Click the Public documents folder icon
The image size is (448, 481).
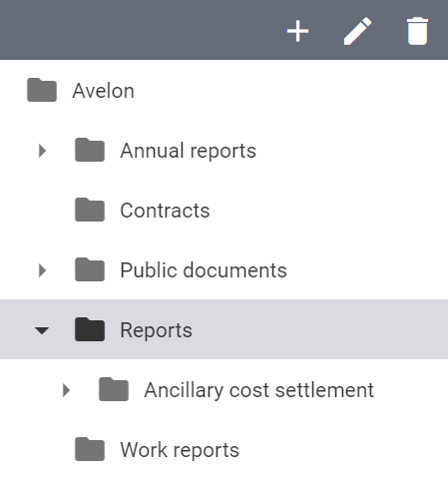(x=90, y=269)
